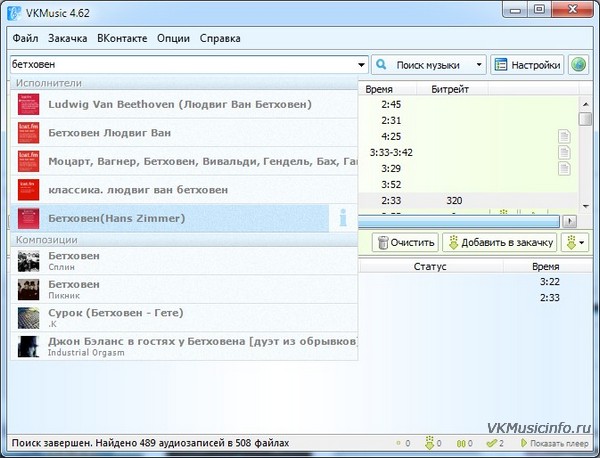Click the Статус column header in downloads

tap(430, 267)
